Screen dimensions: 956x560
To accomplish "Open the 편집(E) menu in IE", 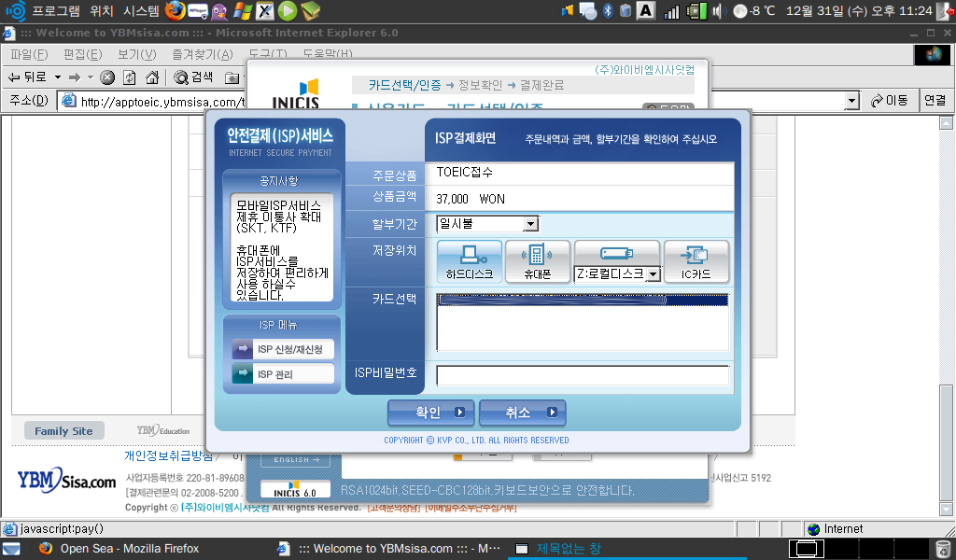I will (x=82, y=55).
